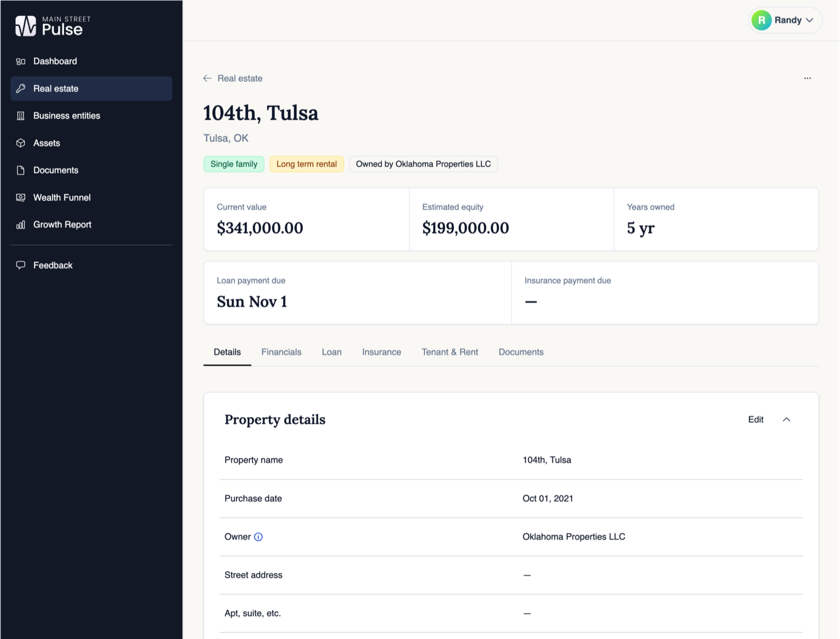840x639 pixels.
Task: Click Edit in Property details
Action: 756,420
